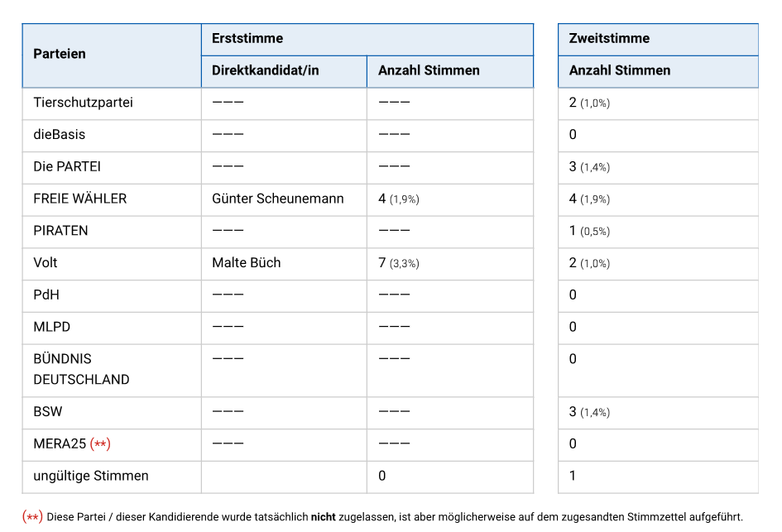Image resolution: width=782 pixels, height=532 pixels.
Task: Click the red footnote marker below table
Action: click(32, 516)
